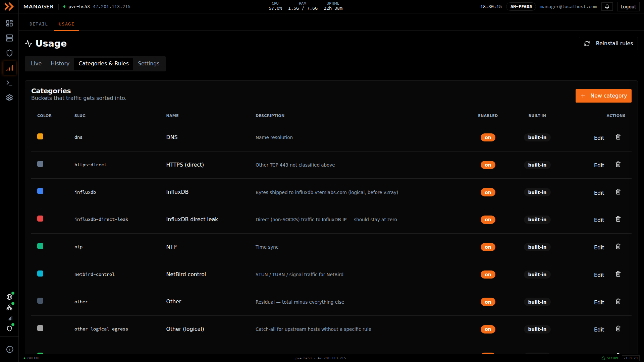Toggle enabled switch for InfluxDB category
Viewport: 644px width, 362px height.
click(488, 192)
